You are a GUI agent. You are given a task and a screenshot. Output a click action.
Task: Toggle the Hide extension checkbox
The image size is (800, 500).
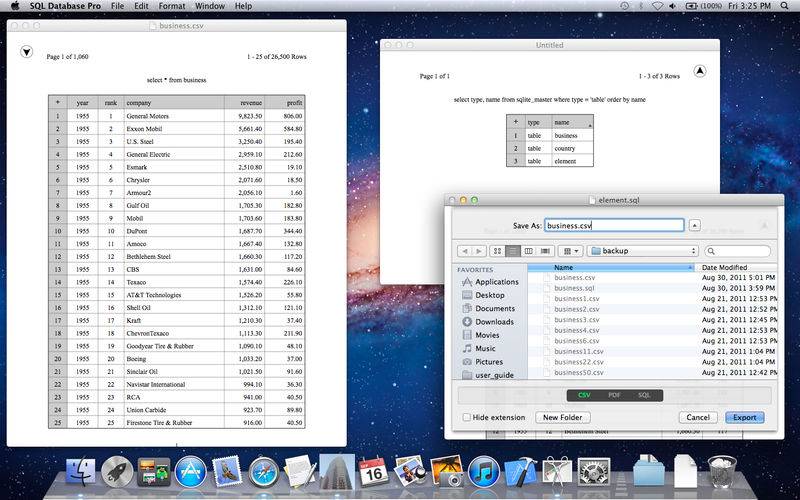pos(467,417)
